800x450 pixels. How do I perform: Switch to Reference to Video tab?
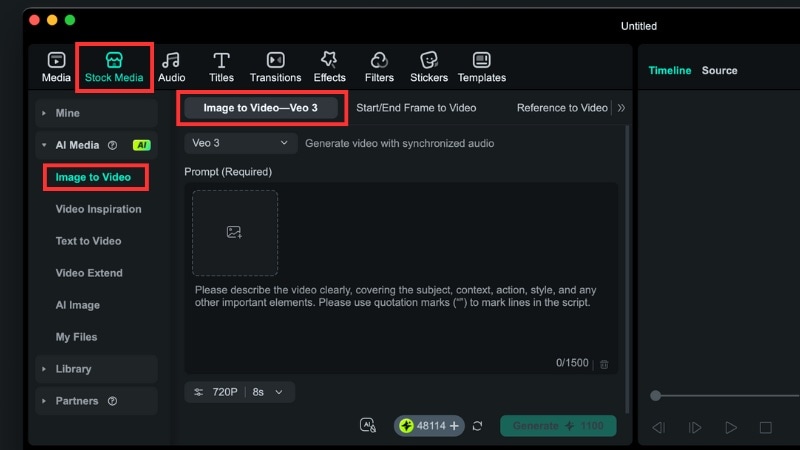tap(562, 108)
